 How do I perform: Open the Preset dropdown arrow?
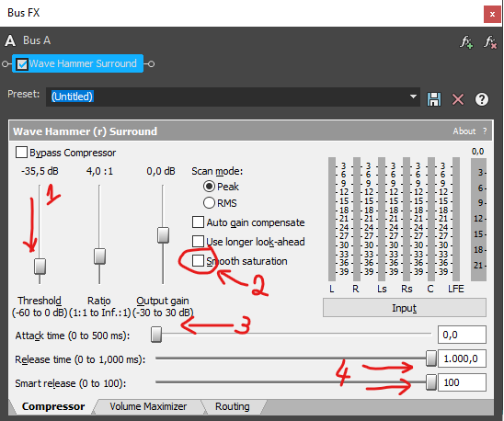(413, 97)
